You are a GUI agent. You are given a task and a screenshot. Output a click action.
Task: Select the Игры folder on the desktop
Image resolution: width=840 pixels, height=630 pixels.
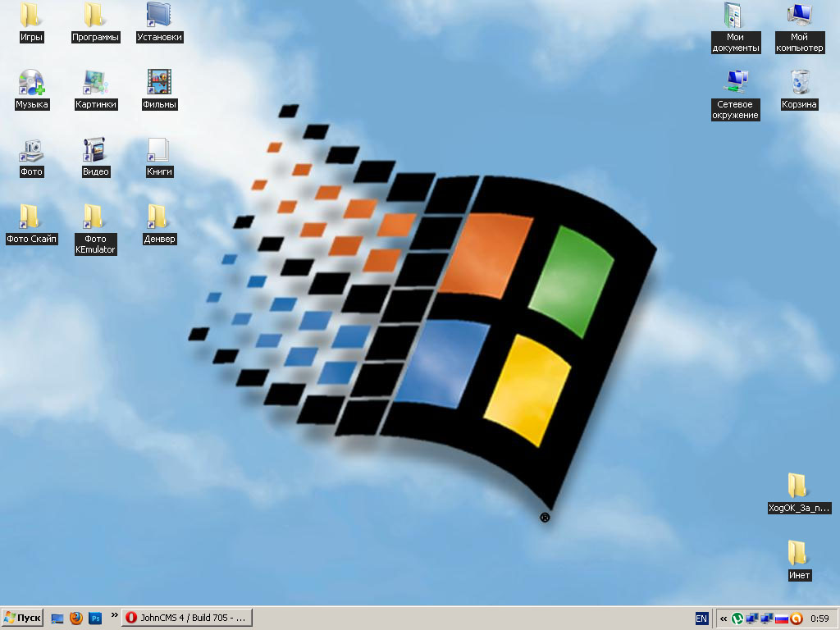click(x=31, y=22)
